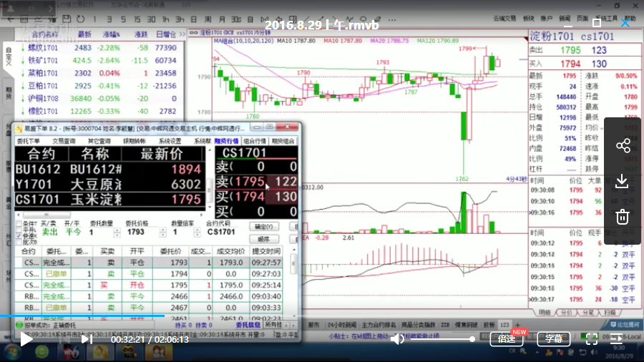Screen dimensions: 644x362
Task: Open the 账户 menu
Action: pos(546,18)
